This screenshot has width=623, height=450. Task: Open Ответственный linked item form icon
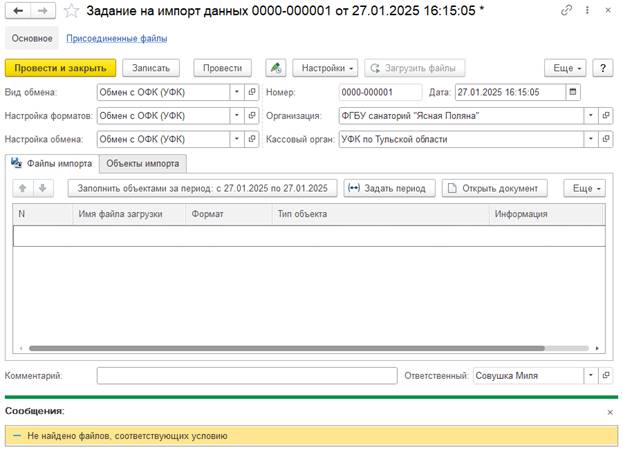606,375
